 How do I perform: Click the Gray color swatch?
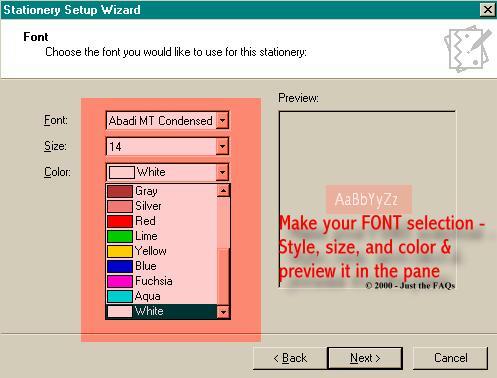[120, 191]
